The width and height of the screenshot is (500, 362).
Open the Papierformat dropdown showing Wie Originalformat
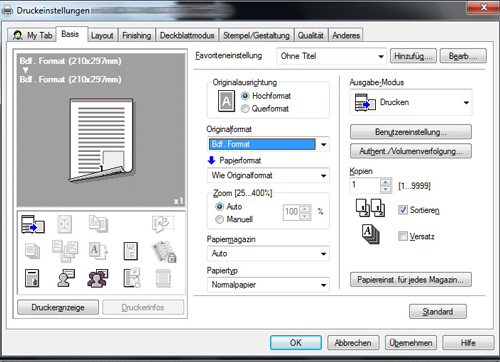pyautogui.click(x=268, y=175)
